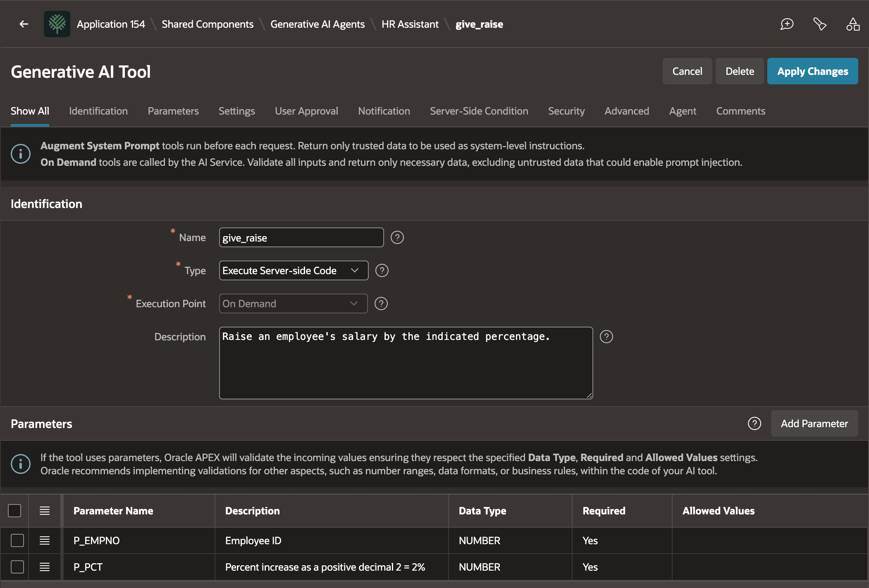Open the row menu for P_PCT

click(x=45, y=567)
